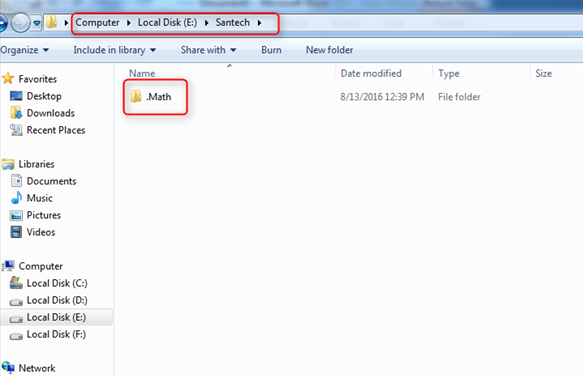
Task: Open Local Disk (D:) in navigation pane
Action: (57, 300)
